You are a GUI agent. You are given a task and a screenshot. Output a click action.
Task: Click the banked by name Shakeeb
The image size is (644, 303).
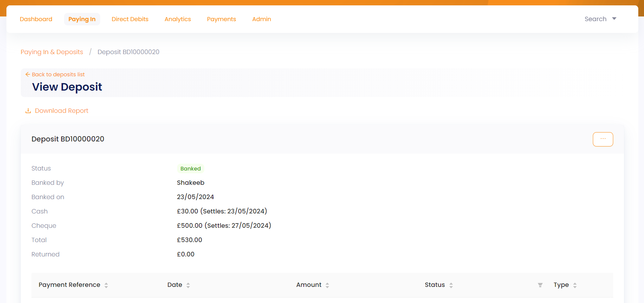[x=191, y=183]
